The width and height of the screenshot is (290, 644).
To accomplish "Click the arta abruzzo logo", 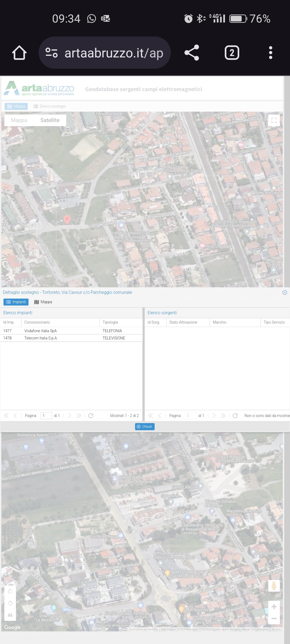I will [39, 89].
